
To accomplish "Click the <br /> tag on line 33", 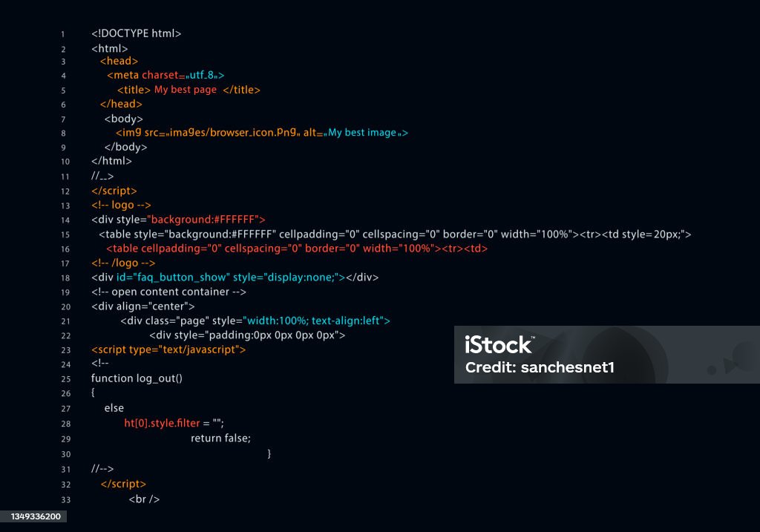I will 145,499.
